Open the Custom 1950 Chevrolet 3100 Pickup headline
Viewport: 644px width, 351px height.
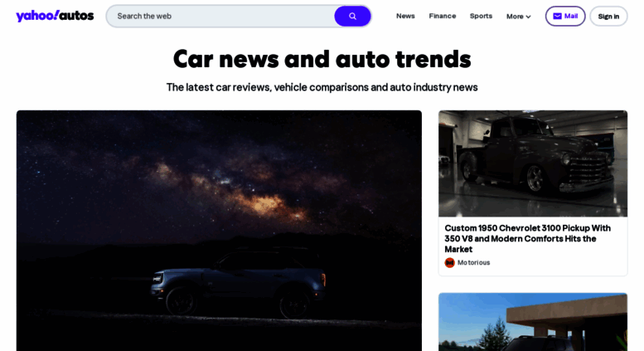527,238
